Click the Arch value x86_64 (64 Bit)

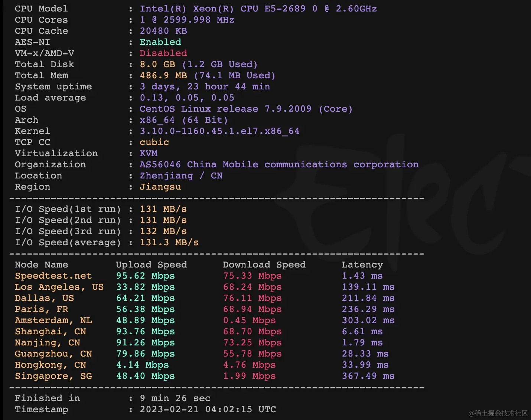(x=184, y=120)
